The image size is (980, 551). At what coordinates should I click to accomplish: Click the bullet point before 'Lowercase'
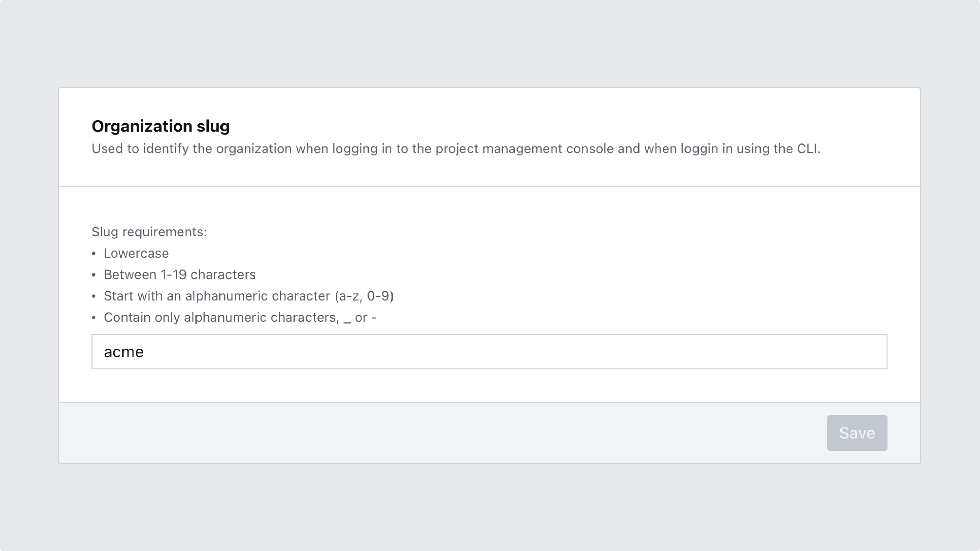coord(94,254)
